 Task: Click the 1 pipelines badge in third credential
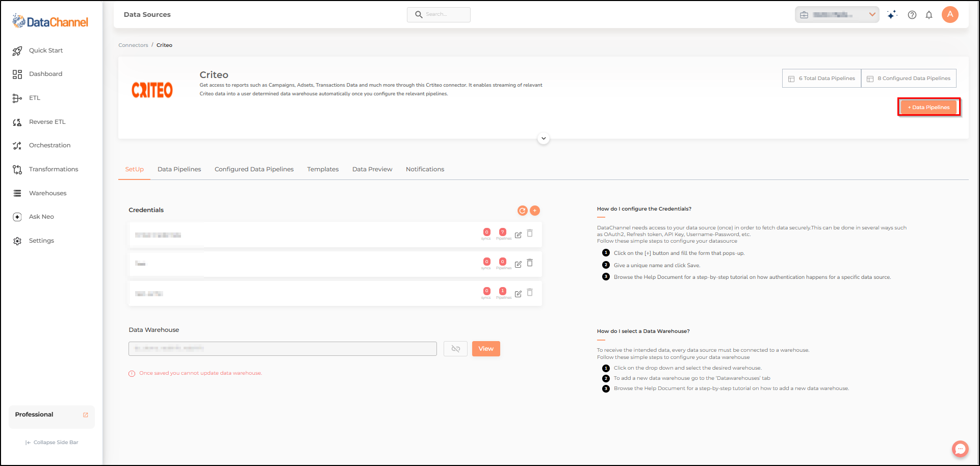click(x=503, y=291)
